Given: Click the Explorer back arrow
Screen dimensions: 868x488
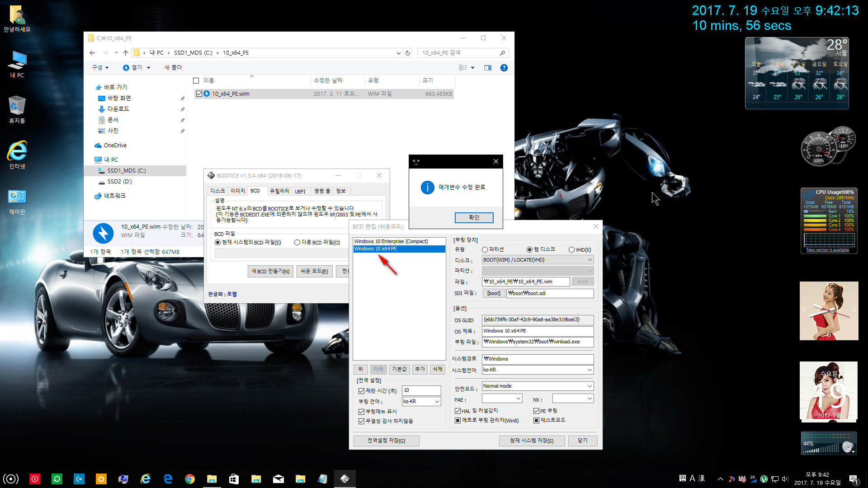Looking at the screenshot, I should tap(92, 53).
